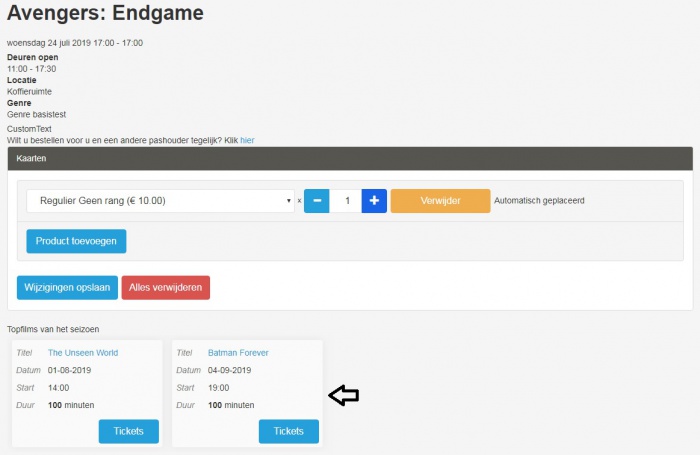Screen dimensions: 700x455
Task: Click start time 19:00
Action: point(219,388)
